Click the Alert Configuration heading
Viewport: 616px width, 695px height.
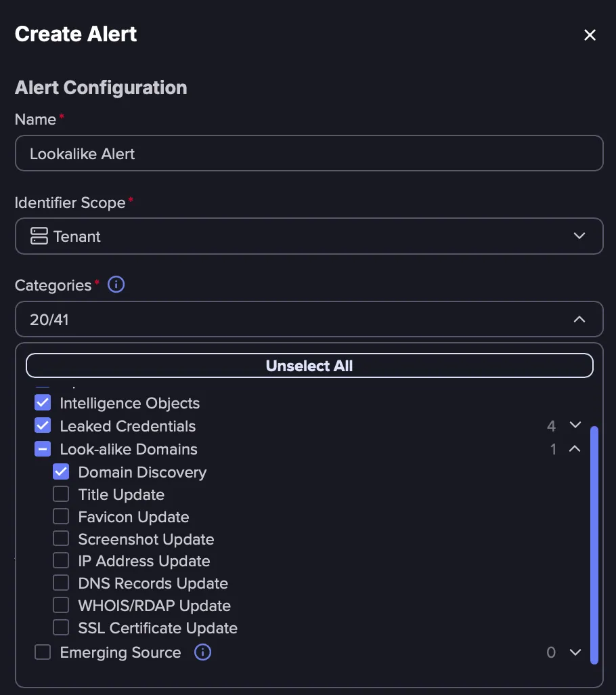[x=101, y=88]
